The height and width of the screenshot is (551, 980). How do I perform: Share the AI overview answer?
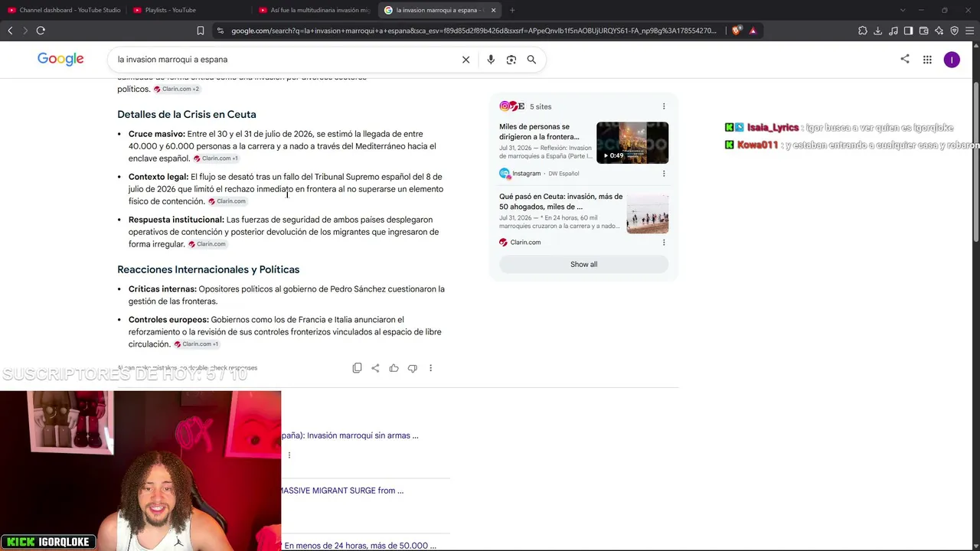(375, 368)
